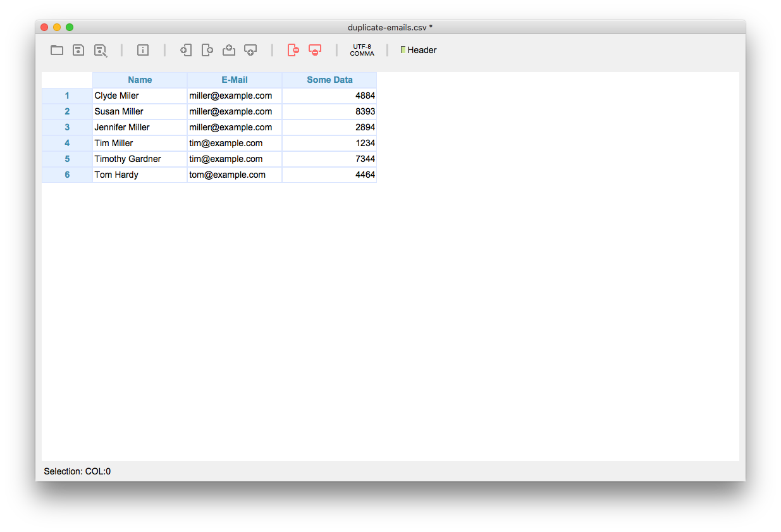Image resolution: width=781 pixels, height=532 pixels.
Task: Save the CSV file
Action: point(78,50)
